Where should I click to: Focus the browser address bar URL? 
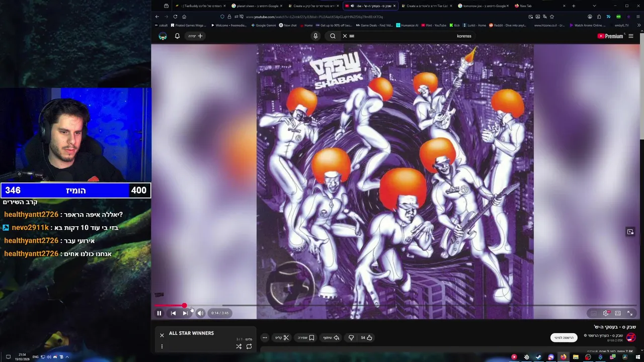[314, 17]
